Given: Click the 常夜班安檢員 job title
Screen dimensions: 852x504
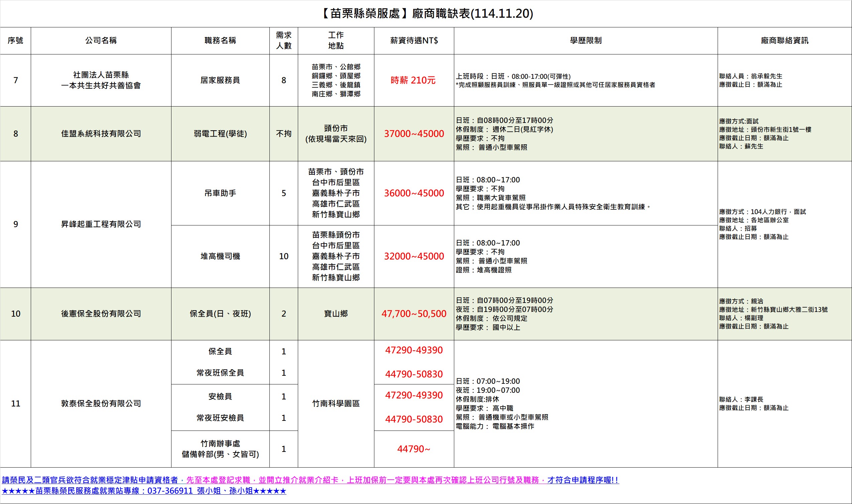Looking at the screenshot, I should coord(220,418).
